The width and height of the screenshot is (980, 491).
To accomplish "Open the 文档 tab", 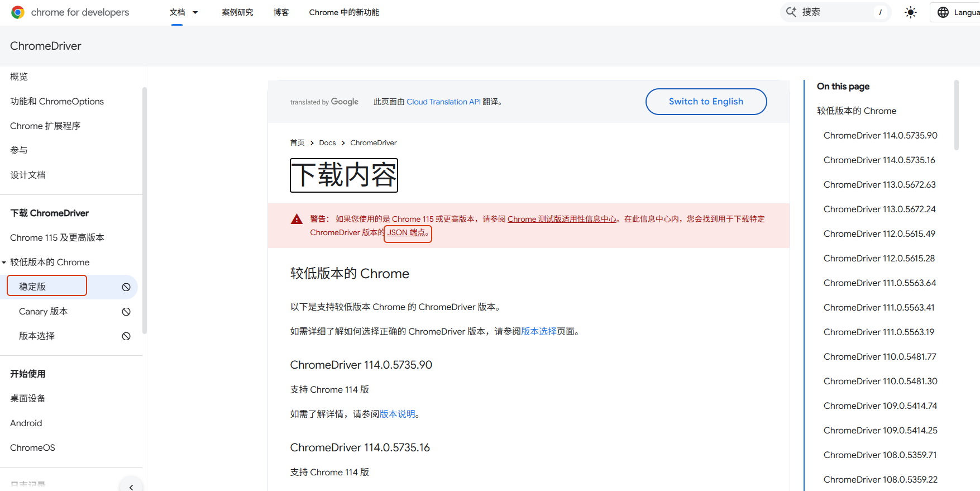I will tap(177, 12).
